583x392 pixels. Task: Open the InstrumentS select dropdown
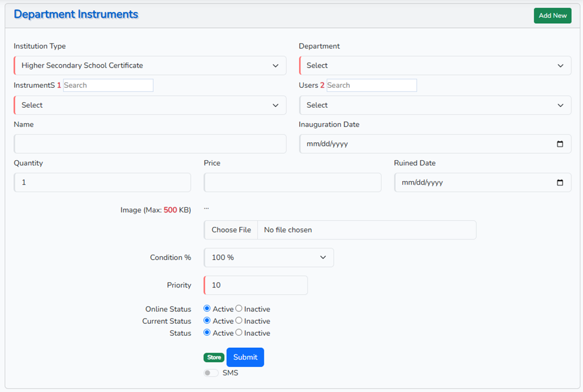click(x=149, y=105)
